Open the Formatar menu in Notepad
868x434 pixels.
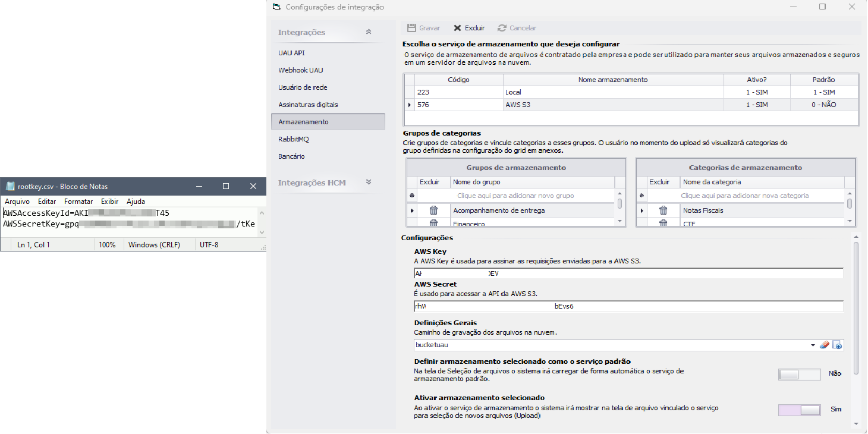(x=78, y=202)
